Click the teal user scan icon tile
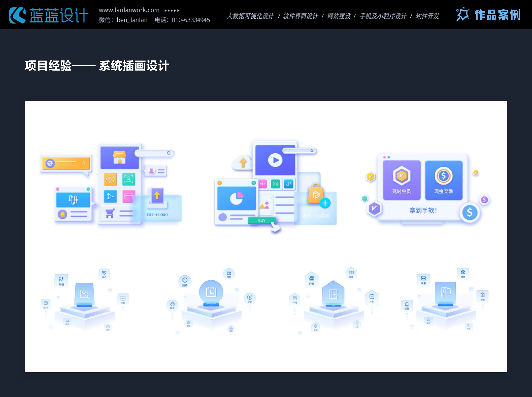The image size is (532, 397). 129,179
